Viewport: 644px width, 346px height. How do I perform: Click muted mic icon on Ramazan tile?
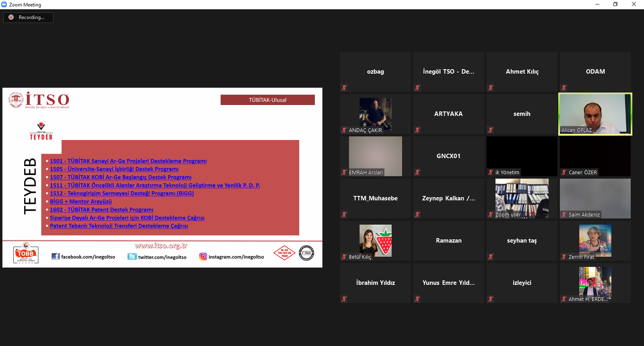tap(417, 257)
